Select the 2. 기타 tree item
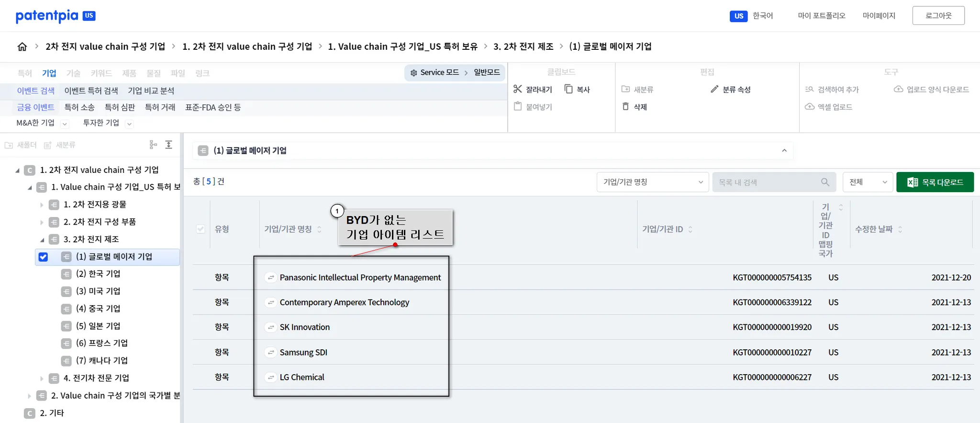The image size is (980, 423). coord(52,413)
